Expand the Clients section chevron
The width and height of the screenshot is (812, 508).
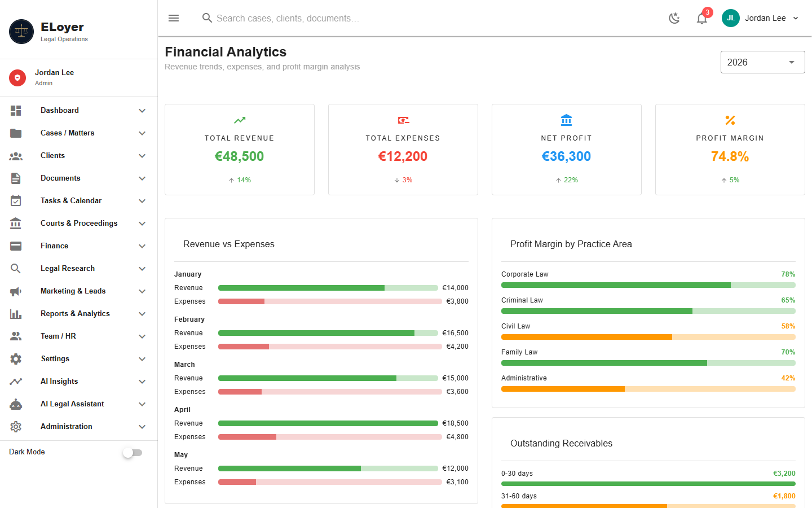[x=142, y=156]
